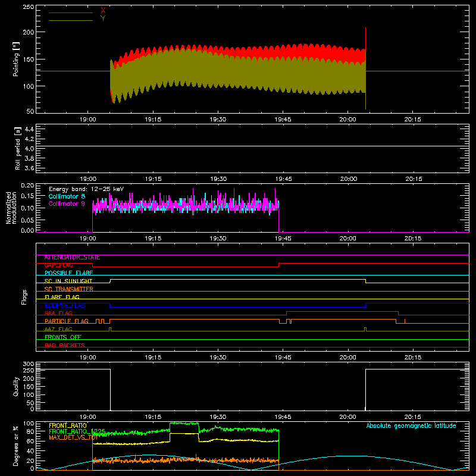This screenshot has height=476, width=476.
Task: Click the 19:00 time label under Flags plot
Action: 87,358
